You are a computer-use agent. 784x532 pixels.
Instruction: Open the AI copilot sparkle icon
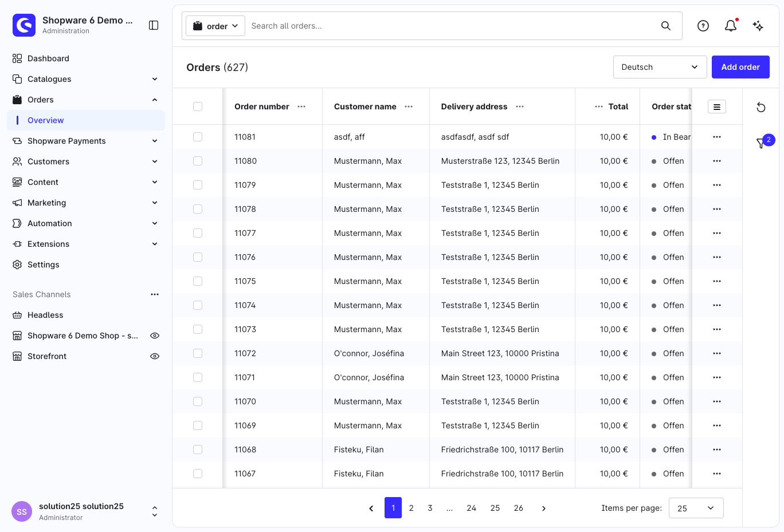click(758, 26)
